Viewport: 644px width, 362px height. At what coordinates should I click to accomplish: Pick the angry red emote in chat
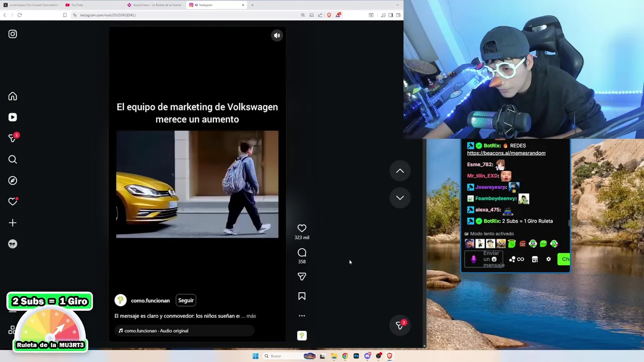[522, 244]
